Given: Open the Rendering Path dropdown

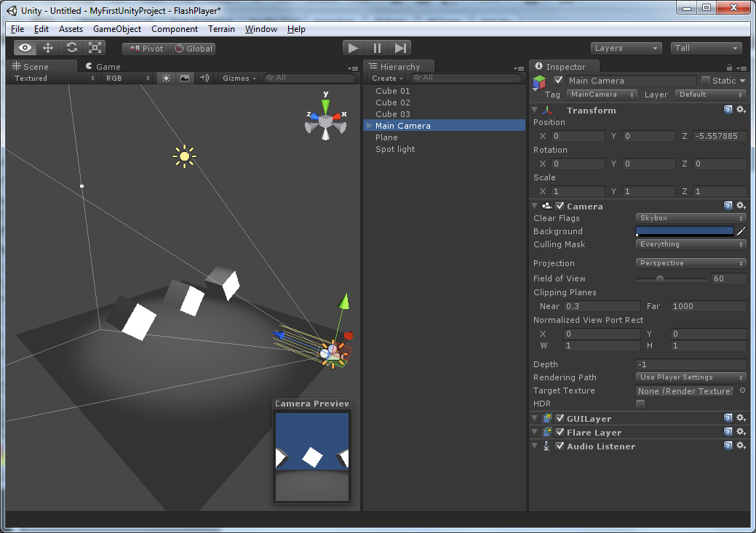Looking at the screenshot, I should click(691, 377).
